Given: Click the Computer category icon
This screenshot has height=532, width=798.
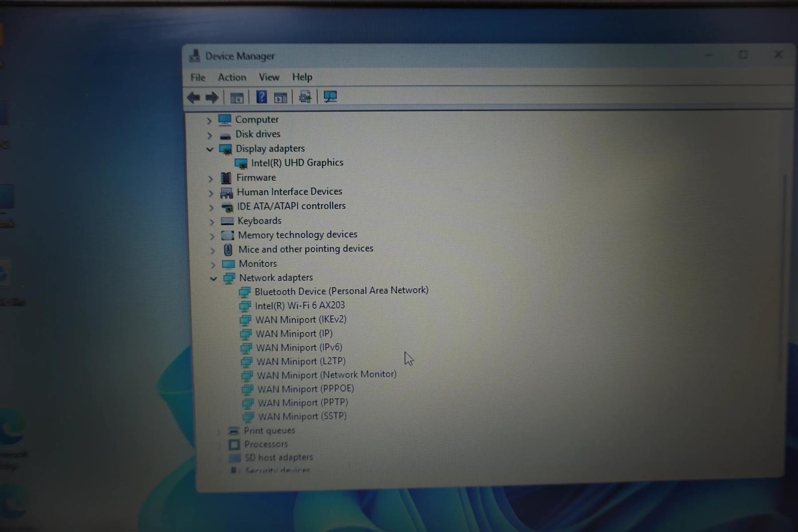Looking at the screenshot, I should tap(225, 120).
